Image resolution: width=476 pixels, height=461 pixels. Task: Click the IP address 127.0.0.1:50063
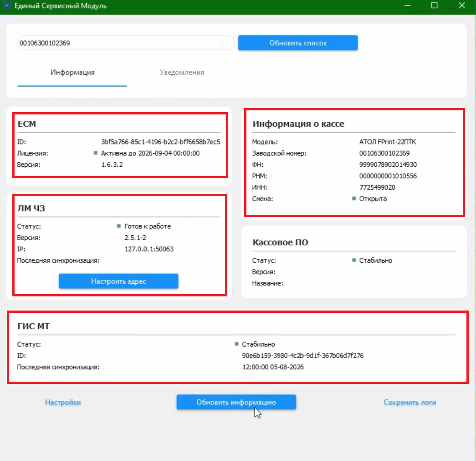click(x=149, y=249)
